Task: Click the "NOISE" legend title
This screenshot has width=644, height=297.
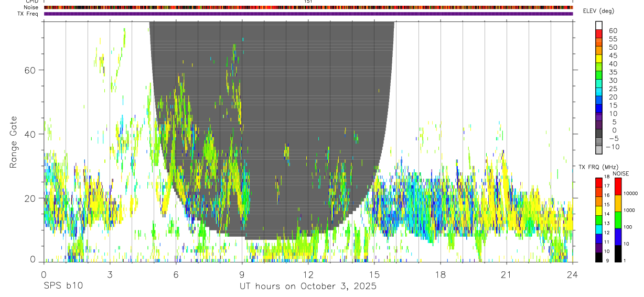Action: click(x=620, y=173)
